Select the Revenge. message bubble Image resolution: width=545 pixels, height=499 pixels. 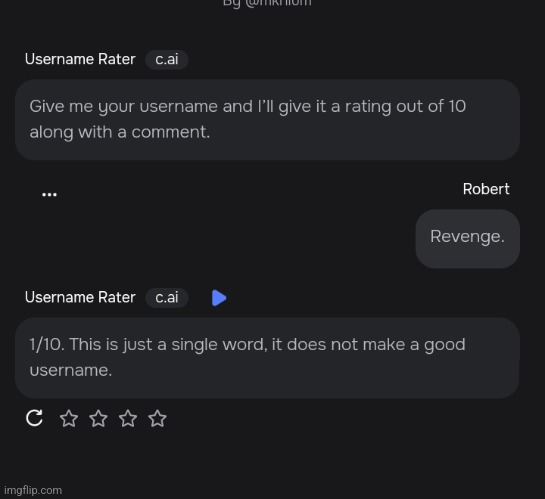(467, 238)
